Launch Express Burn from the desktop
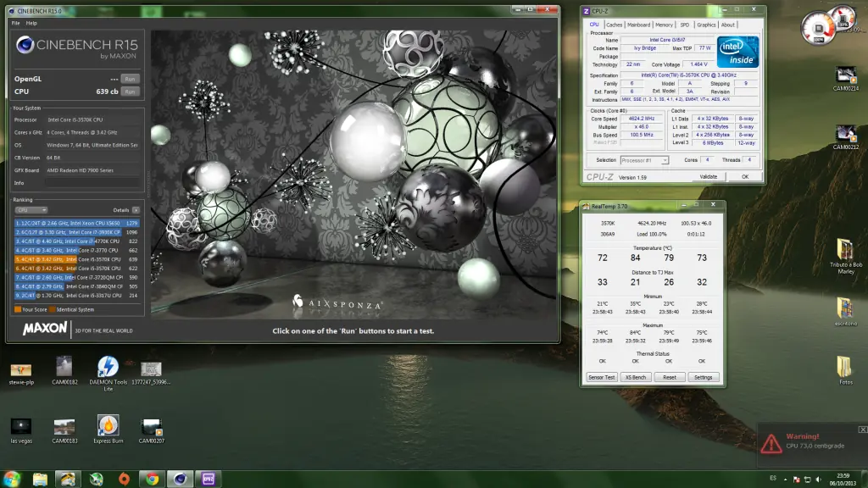 point(108,426)
